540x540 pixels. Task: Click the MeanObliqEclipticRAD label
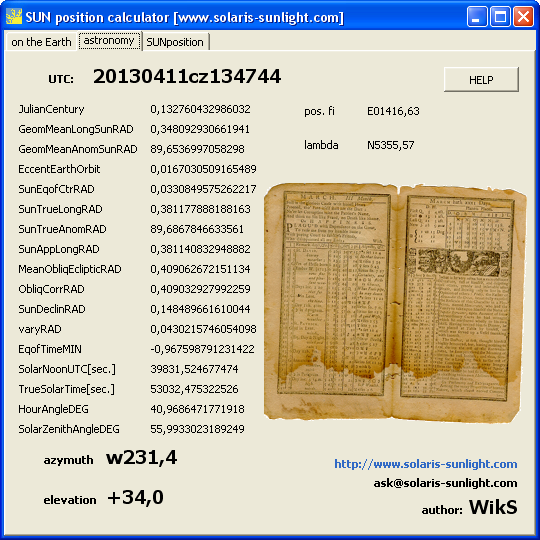(x=70, y=269)
